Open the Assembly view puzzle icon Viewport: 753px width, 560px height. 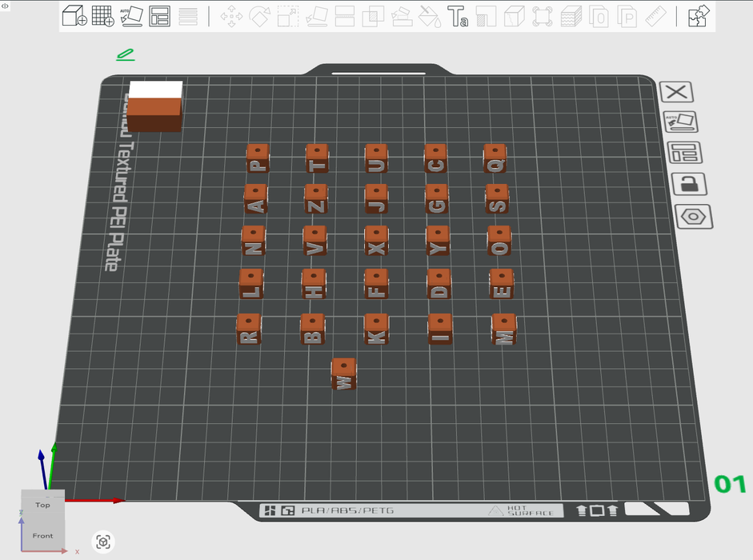[698, 16]
